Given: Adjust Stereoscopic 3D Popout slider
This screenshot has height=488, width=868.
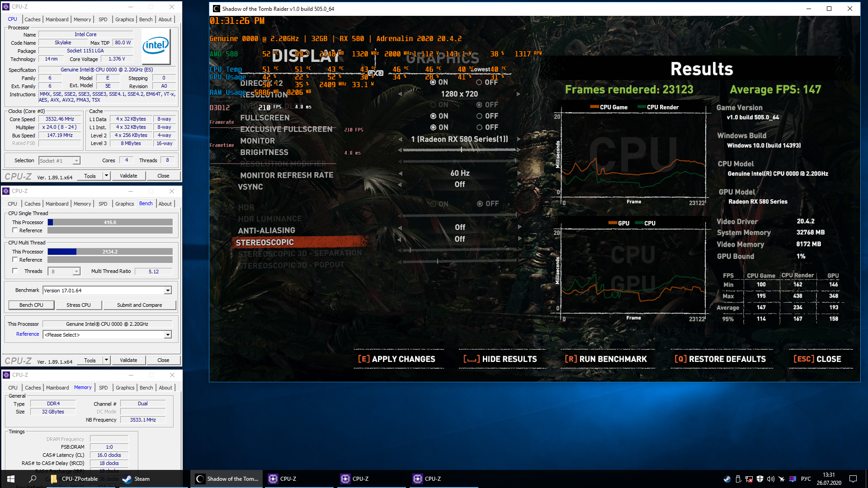Looking at the screenshot, I should point(460,261).
